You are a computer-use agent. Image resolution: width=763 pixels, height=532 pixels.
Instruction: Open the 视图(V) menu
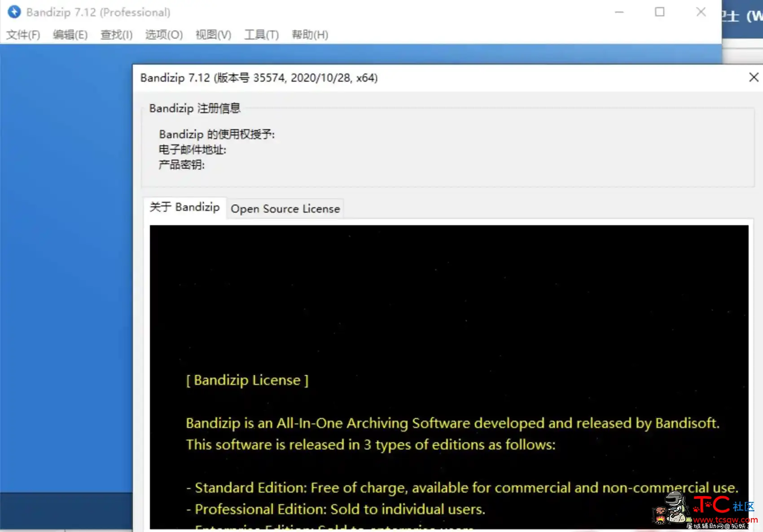coord(213,35)
